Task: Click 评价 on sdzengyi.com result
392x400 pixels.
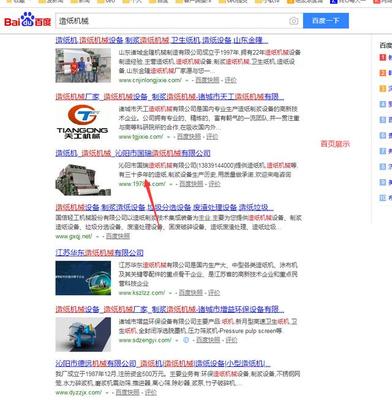Action: (231, 340)
